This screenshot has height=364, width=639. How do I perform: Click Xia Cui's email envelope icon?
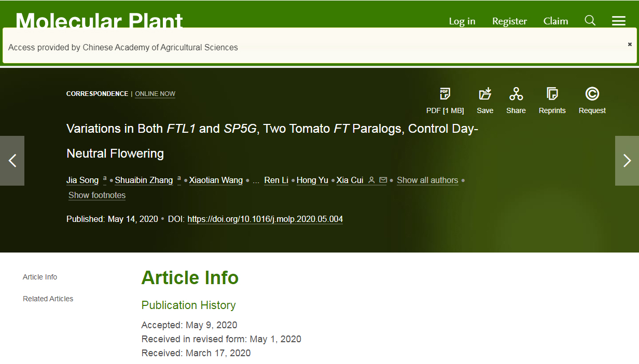click(x=383, y=180)
